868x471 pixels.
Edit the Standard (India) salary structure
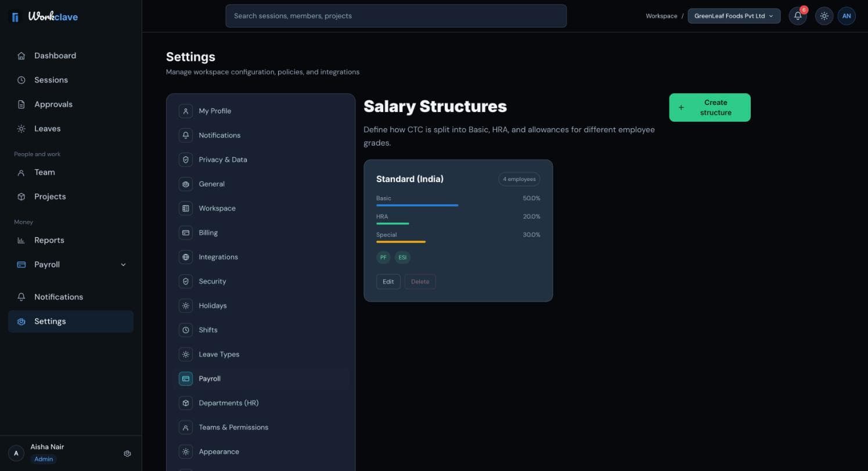388,282
